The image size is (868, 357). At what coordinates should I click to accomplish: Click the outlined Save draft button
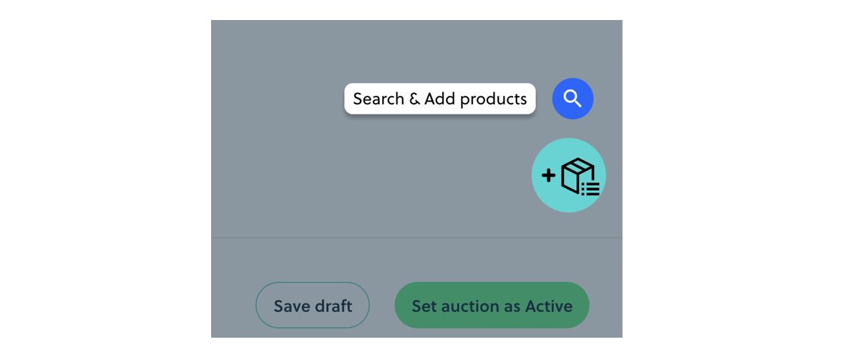tap(313, 305)
